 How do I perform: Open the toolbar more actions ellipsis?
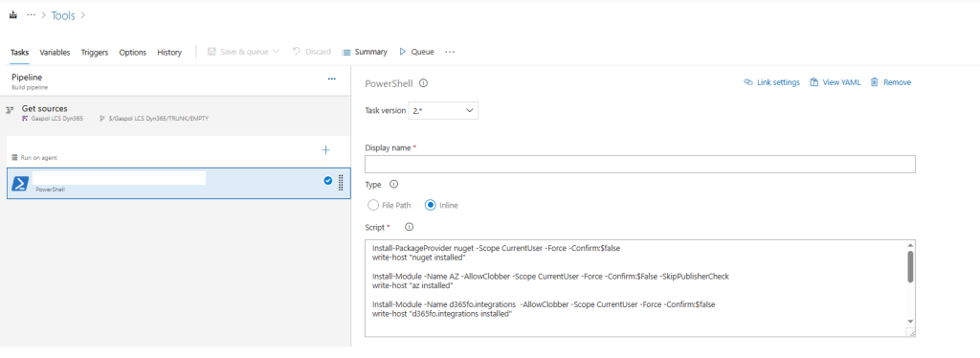[450, 52]
